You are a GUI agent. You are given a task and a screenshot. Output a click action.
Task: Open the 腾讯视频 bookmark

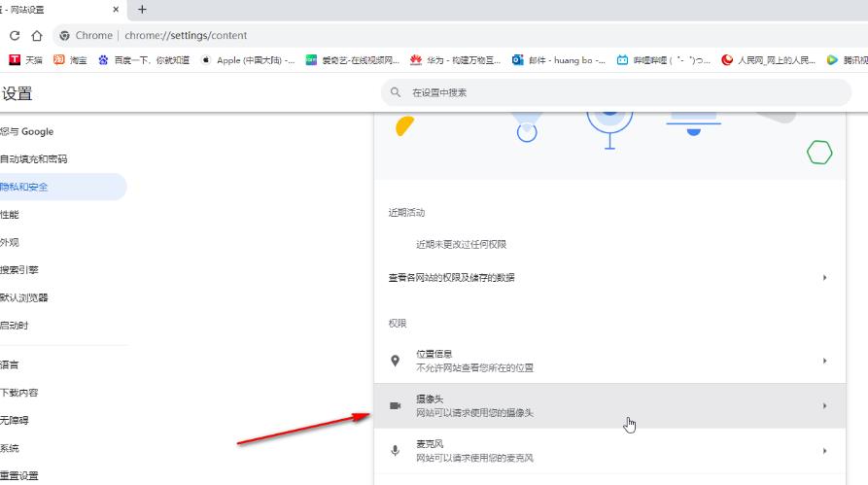pos(847,60)
